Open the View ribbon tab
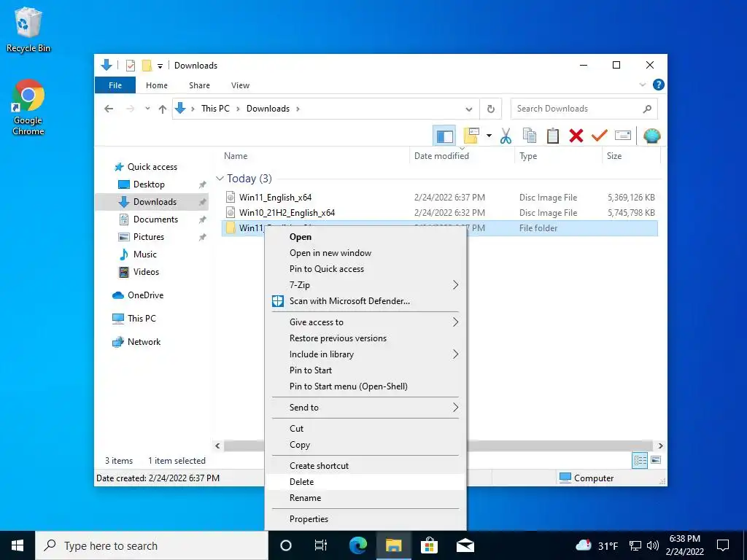The image size is (747, 560). (x=240, y=85)
